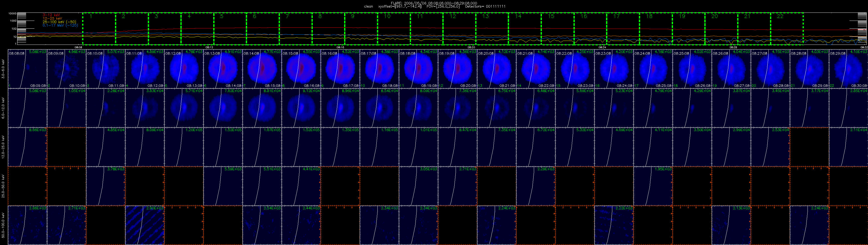Open the 25.0-50.0 keV image valued 5.59E+03
The image size is (868, 245).
coord(223,186)
